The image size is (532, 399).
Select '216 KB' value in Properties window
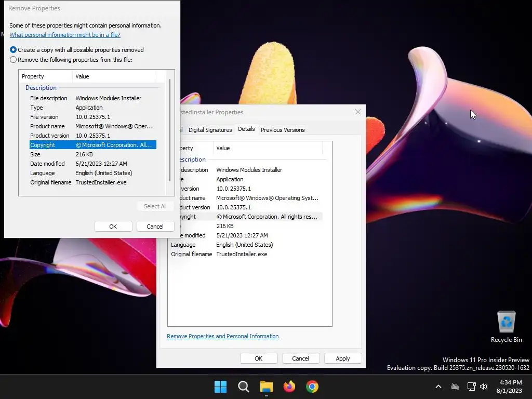pyautogui.click(x=225, y=226)
